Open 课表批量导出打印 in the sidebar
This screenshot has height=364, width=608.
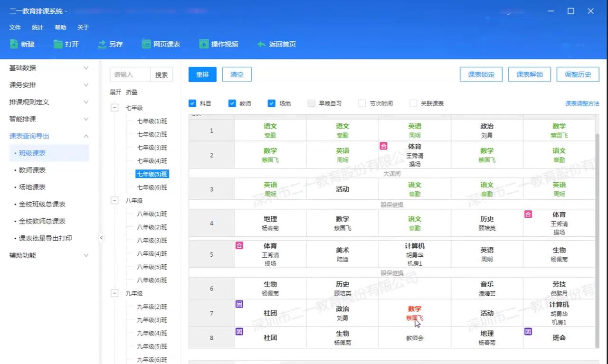pyautogui.click(x=46, y=238)
